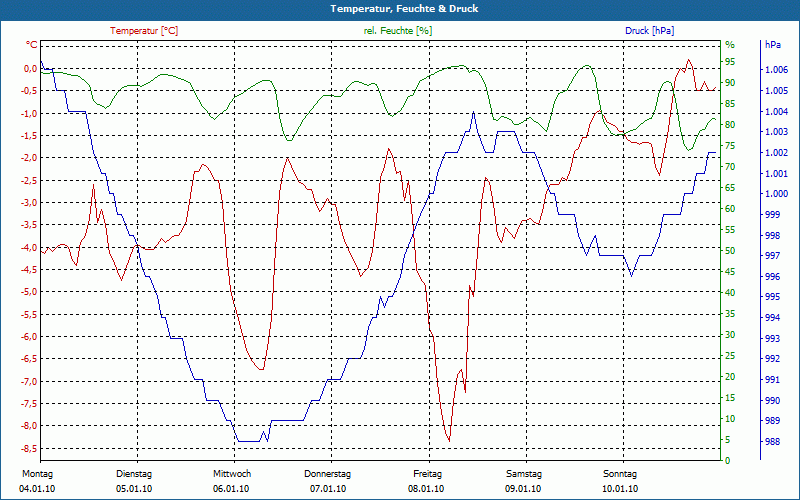Click the '988' pressure axis value
The image size is (800, 500).
[x=772, y=442]
